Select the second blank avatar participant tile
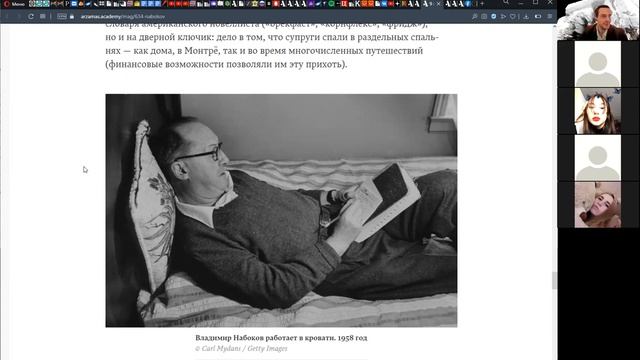 tap(598, 158)
